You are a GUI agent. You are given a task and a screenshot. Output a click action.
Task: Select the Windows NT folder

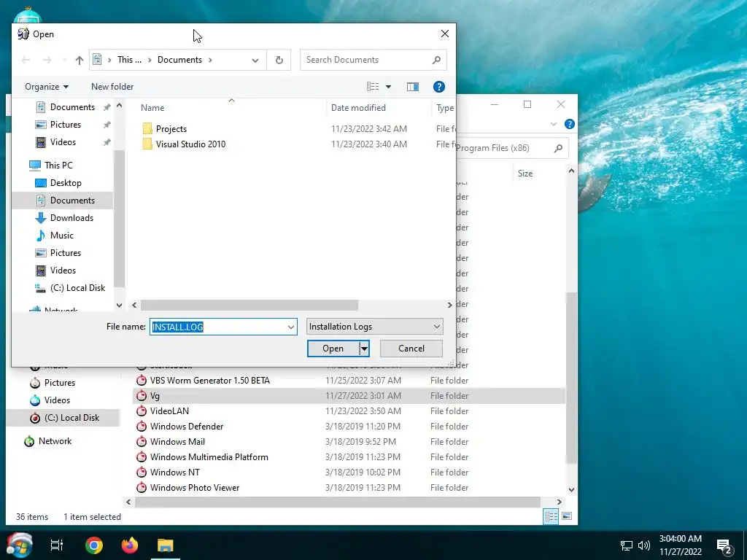pos(174,472)
